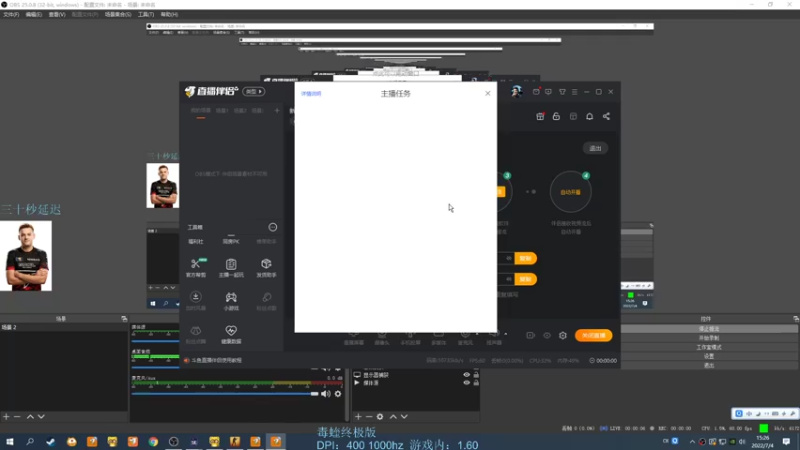800x450 pixels.
Task: Click the funnel-shaped icon in title bar
Action: [x=562, y=92]
